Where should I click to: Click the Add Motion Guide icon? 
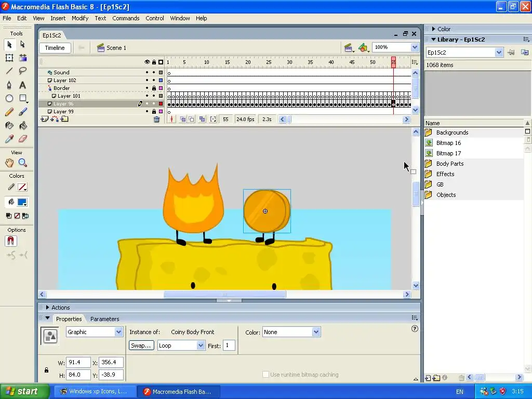pos(54,119)
